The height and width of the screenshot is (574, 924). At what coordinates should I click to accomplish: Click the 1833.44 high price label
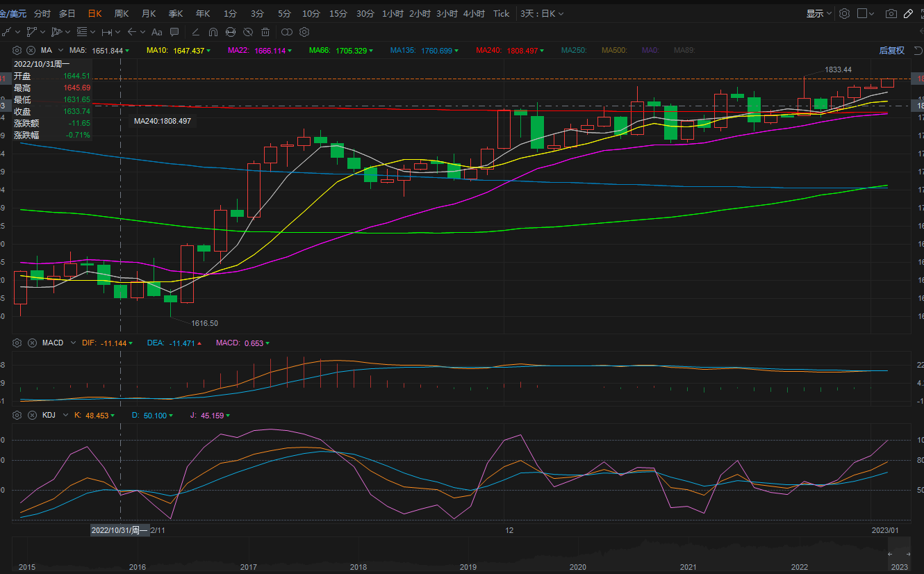pyautogui.click(x=838, y=69)
